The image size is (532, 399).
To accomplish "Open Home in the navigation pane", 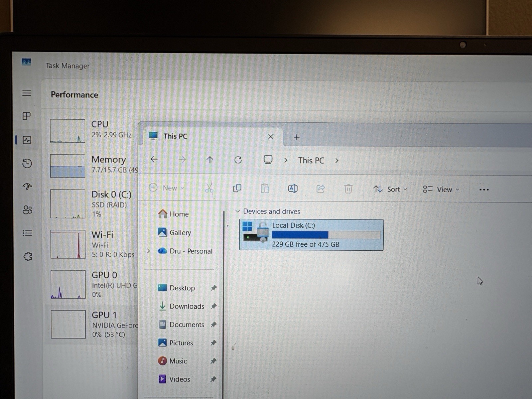I will (174, 214).
